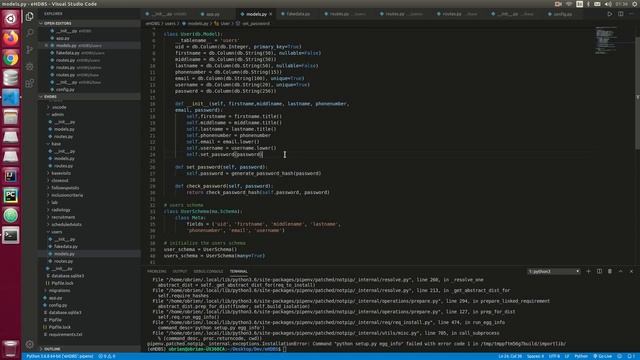
Task: Click the Ln, Col cursor position indicator
Action: (x=510, y=356)
